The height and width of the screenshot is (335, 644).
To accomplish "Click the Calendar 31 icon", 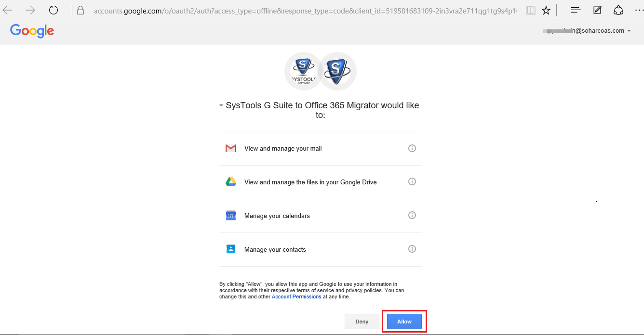I will (x=231, y=216).
